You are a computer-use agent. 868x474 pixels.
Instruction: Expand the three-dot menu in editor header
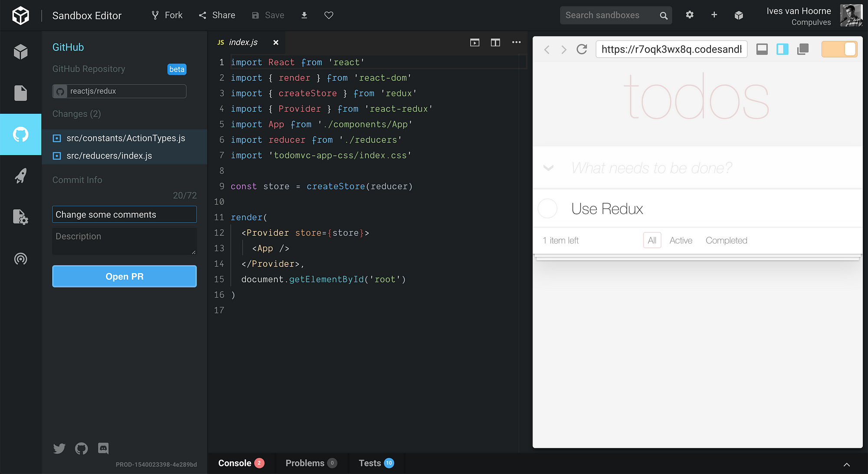coord(516,42)
